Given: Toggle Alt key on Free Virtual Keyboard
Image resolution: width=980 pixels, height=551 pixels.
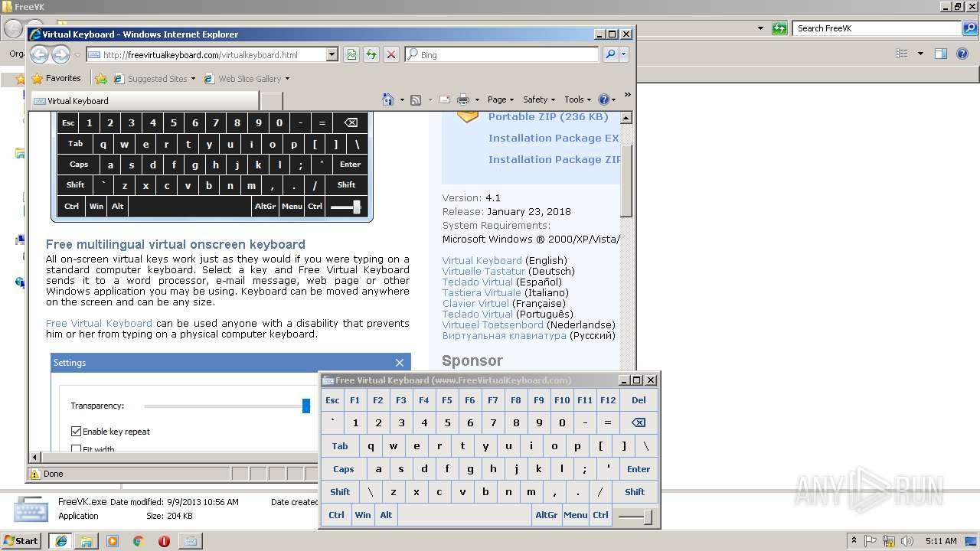Looking at the screenshot, I should coord(386,514).
